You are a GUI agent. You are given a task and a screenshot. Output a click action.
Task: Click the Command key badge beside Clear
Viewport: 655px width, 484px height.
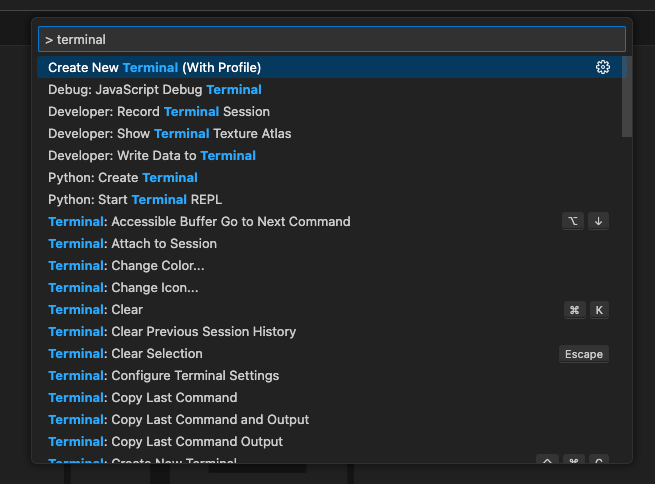click(574, 310)
